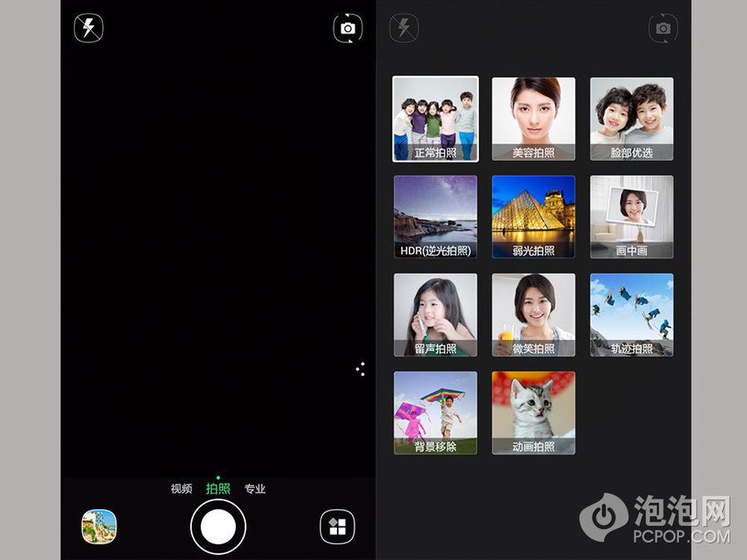Choose the 画中画 picture-in-picture mode

[x=631, y=217]
